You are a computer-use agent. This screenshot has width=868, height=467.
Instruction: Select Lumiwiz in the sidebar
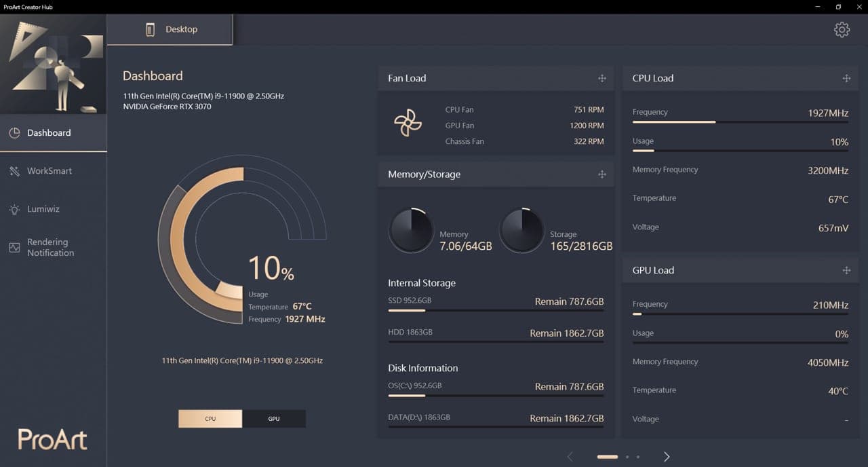[54, 209]
